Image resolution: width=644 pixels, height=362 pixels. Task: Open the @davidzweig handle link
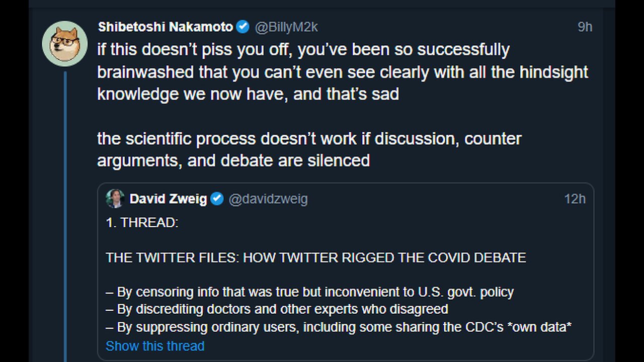[x=268, y=199]
